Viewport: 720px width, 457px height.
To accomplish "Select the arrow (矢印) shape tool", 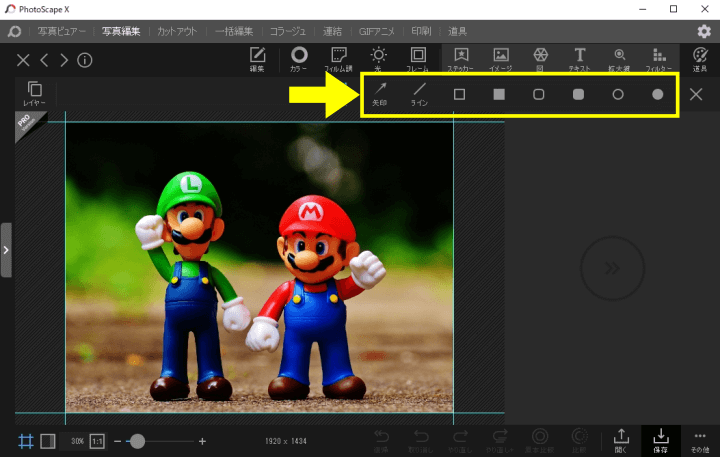I will [x=380, y=94].
